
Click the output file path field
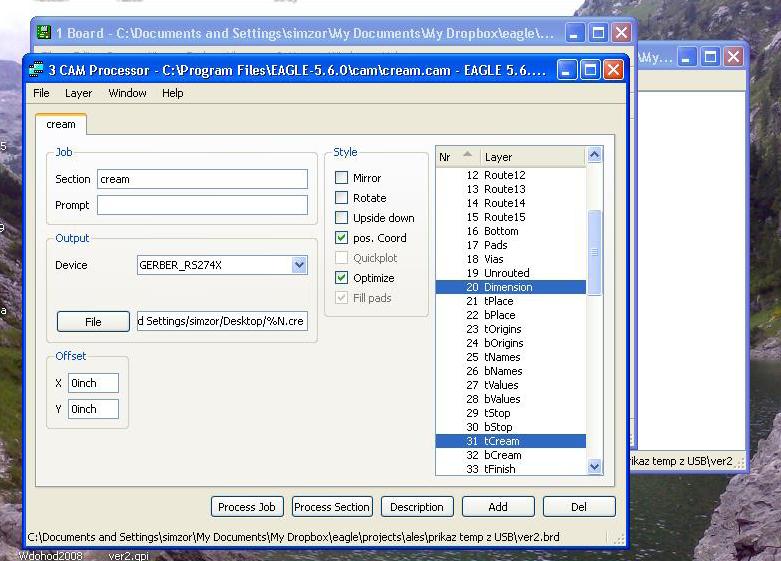click(222, 321)
